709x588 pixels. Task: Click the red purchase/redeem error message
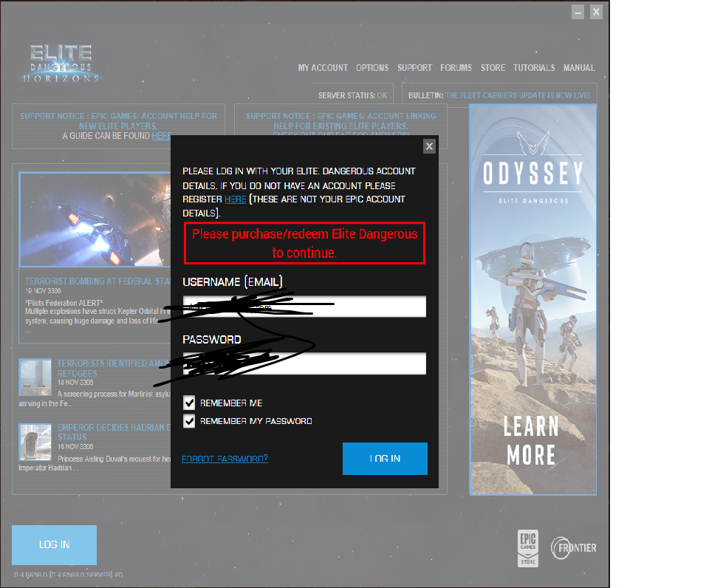(304, 243)
